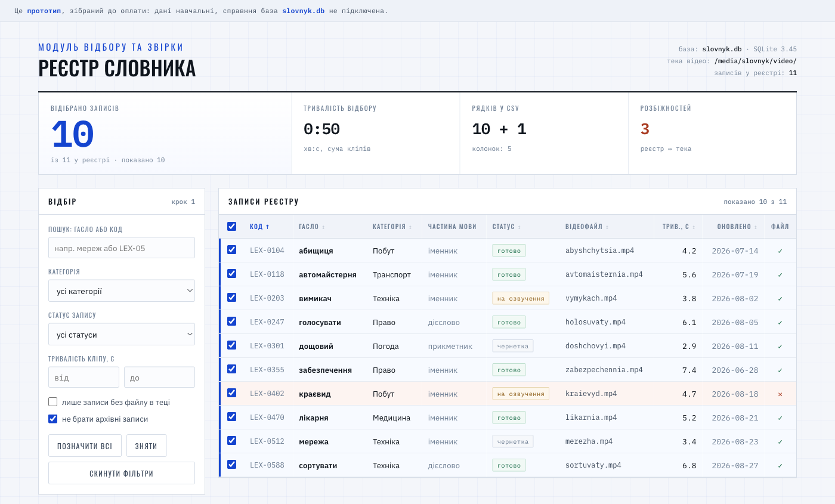Click the ЗНЯТИ button
The height and width of the screenshot is (504, 835).
[146, 446]
